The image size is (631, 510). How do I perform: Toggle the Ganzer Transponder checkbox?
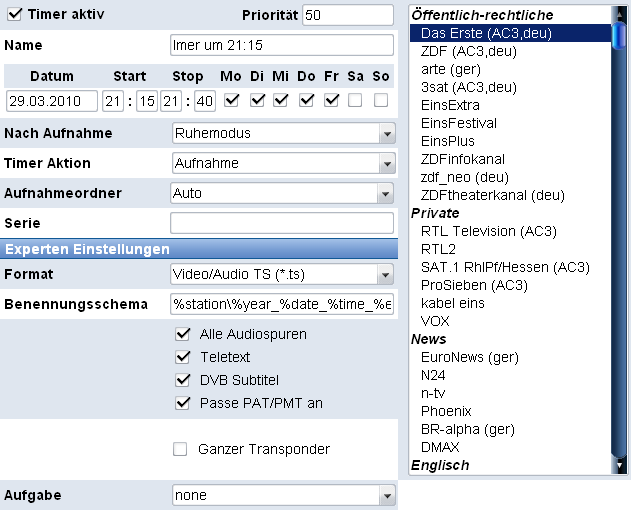coord(180,449)
